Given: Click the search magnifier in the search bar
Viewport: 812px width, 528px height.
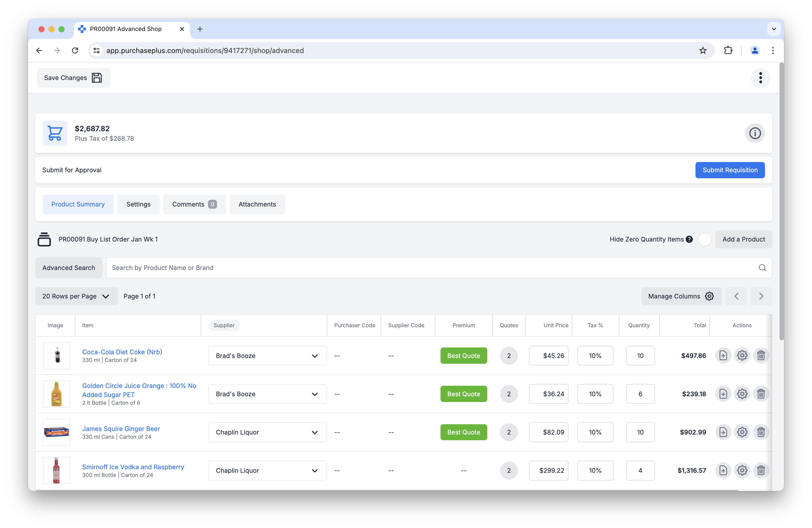Looking at the screenshot, I should coord(762,268).
